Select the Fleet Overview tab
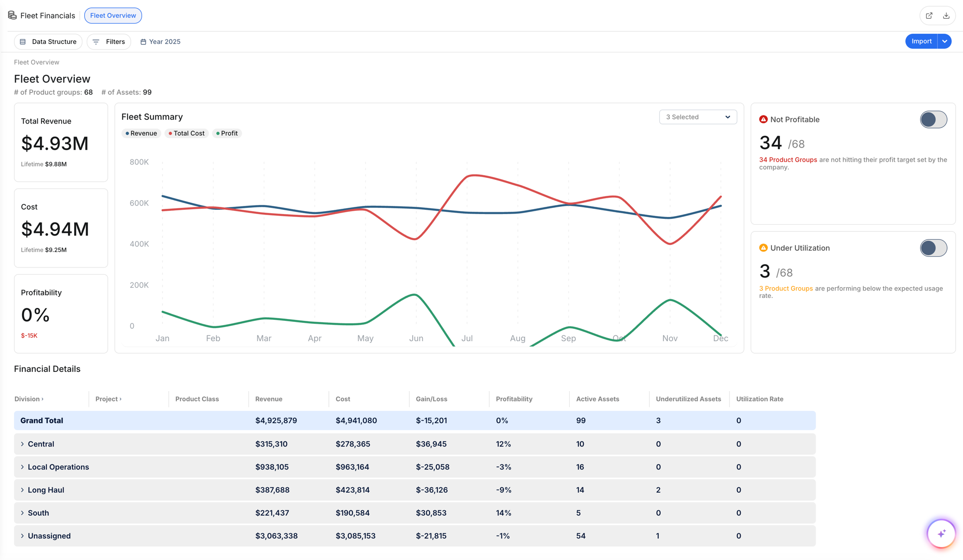 [x=113, y=15]
